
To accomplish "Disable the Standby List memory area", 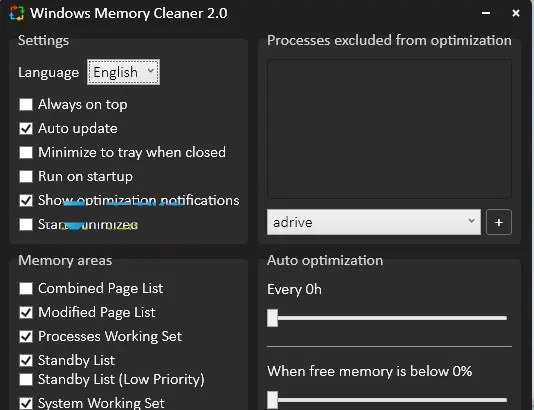I will pyautogui.click(x=26, y=360).
